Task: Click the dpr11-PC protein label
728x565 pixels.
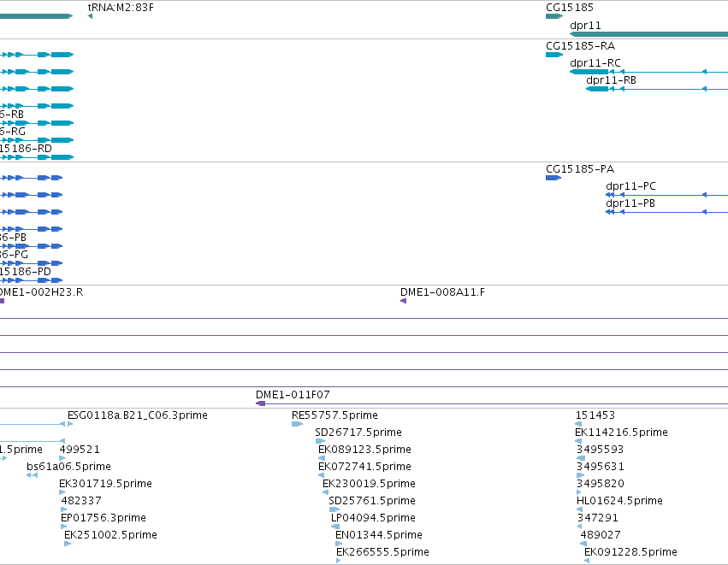Action: 630,186
